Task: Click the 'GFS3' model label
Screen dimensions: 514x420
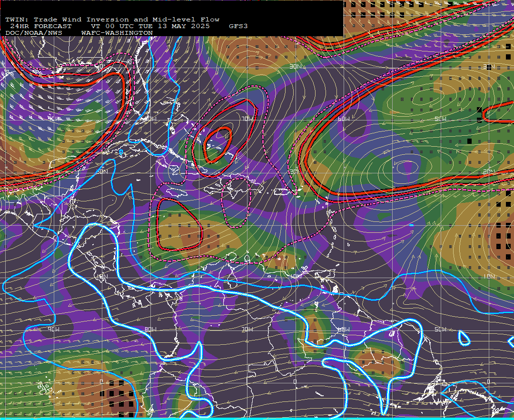Action: [238, 26]
